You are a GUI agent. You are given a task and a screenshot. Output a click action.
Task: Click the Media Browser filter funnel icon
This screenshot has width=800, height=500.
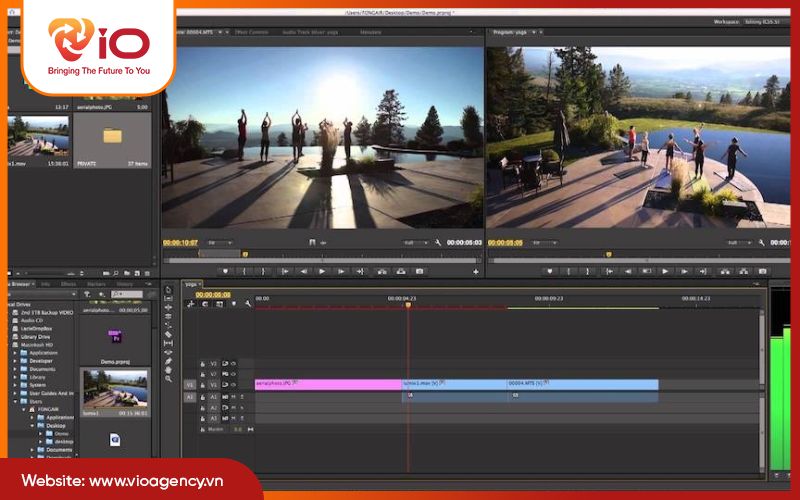coord(87,294)
